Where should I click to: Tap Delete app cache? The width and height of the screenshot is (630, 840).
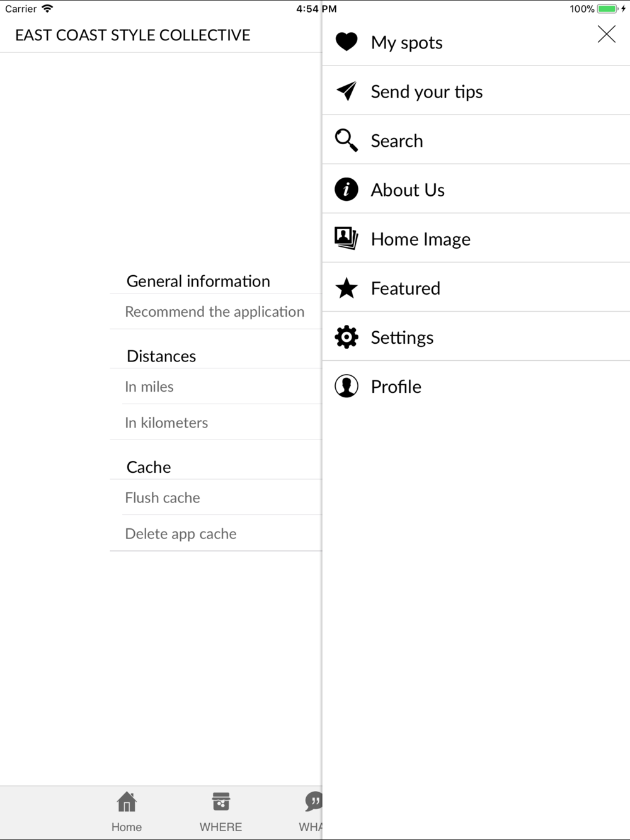tap(216, 533)
